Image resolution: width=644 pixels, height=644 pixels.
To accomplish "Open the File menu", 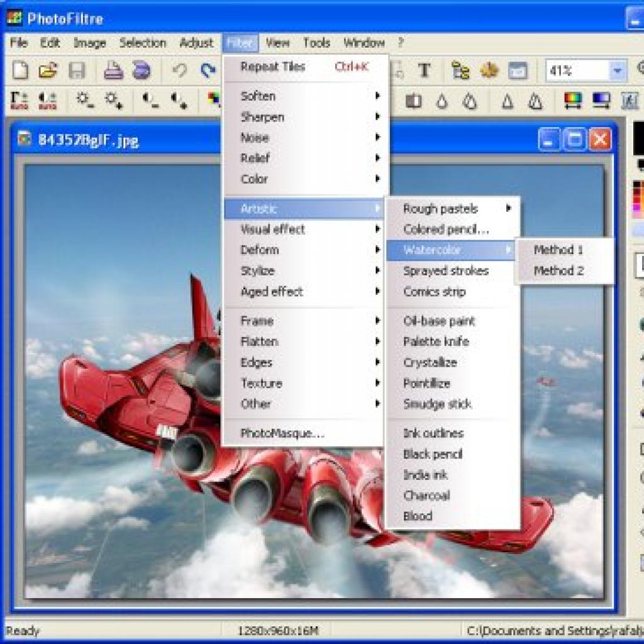I will pyautogui.click(x=19, y=43).
